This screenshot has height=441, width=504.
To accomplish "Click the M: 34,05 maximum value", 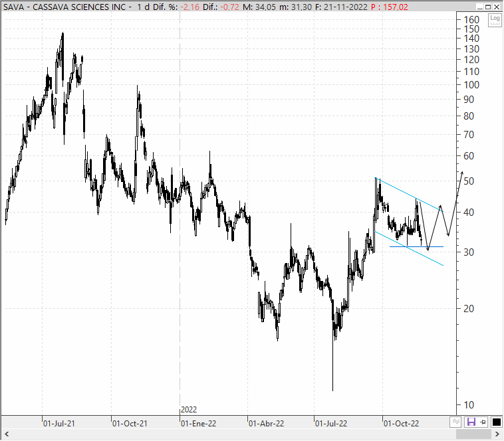I will pos(259,7).
